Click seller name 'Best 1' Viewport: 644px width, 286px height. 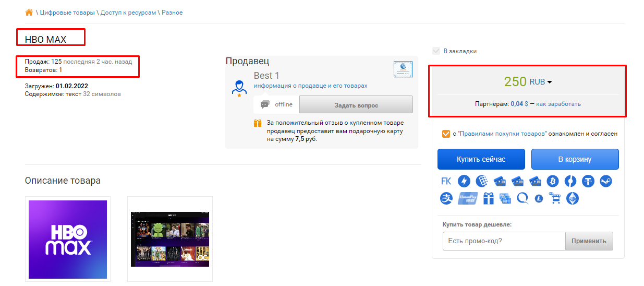pos(266,76)
